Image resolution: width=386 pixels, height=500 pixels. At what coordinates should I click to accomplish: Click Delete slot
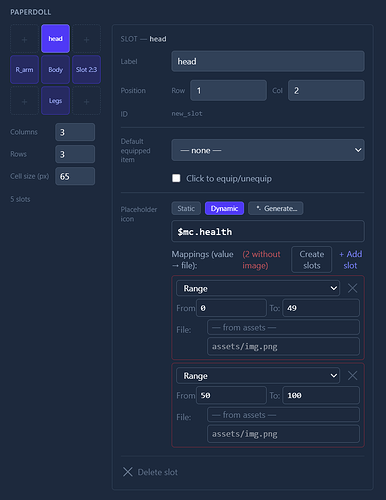(150, 472)
